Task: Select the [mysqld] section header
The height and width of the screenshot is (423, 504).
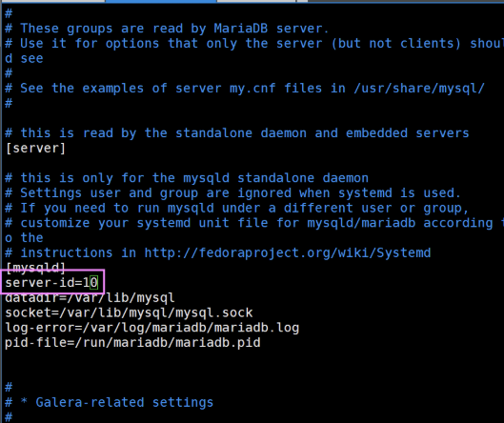Action: [x=35, y=268]
